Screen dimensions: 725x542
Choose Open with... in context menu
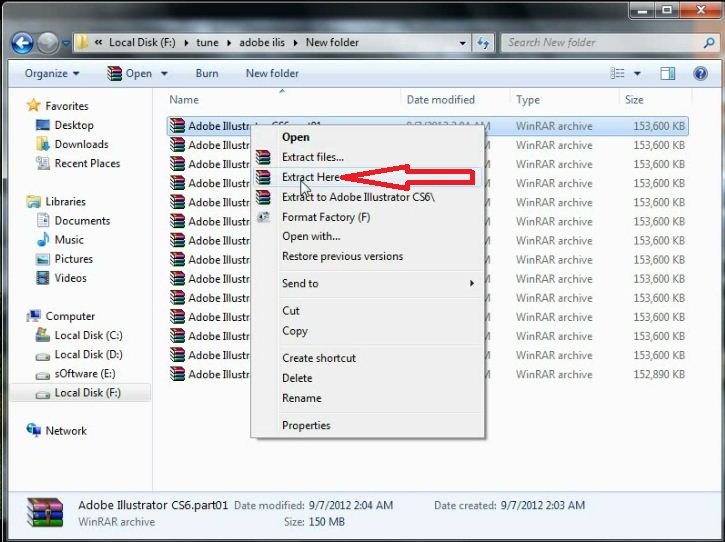tap(311, 236)
